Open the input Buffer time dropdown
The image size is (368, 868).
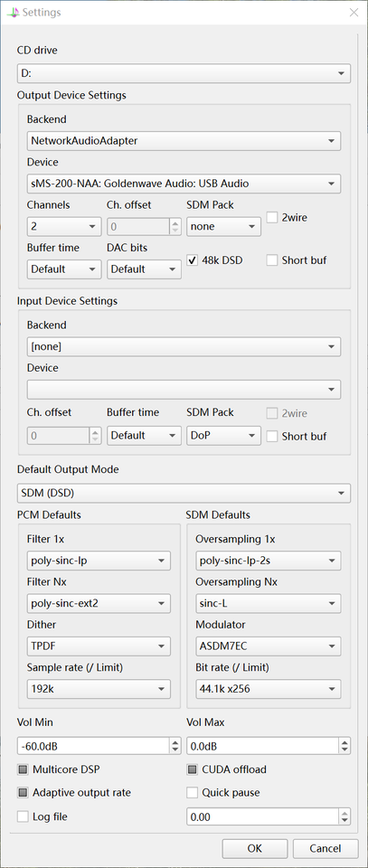(x=144, y=436)
